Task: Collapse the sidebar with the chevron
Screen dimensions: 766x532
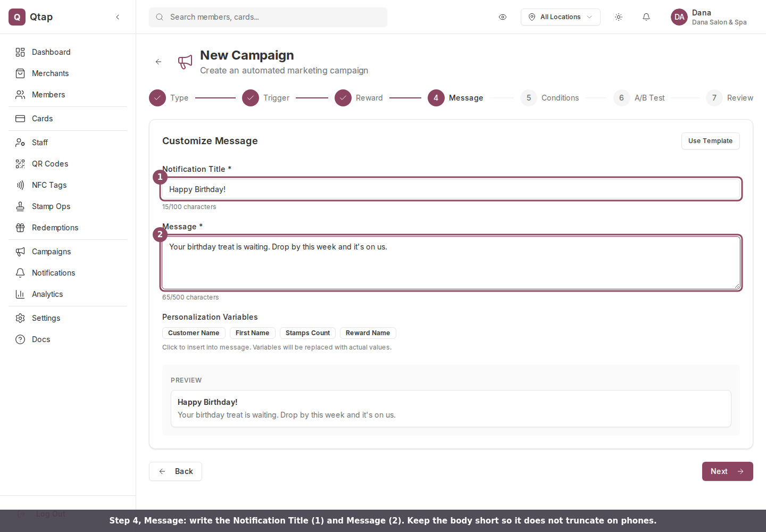Action: [x=118, y=17]
